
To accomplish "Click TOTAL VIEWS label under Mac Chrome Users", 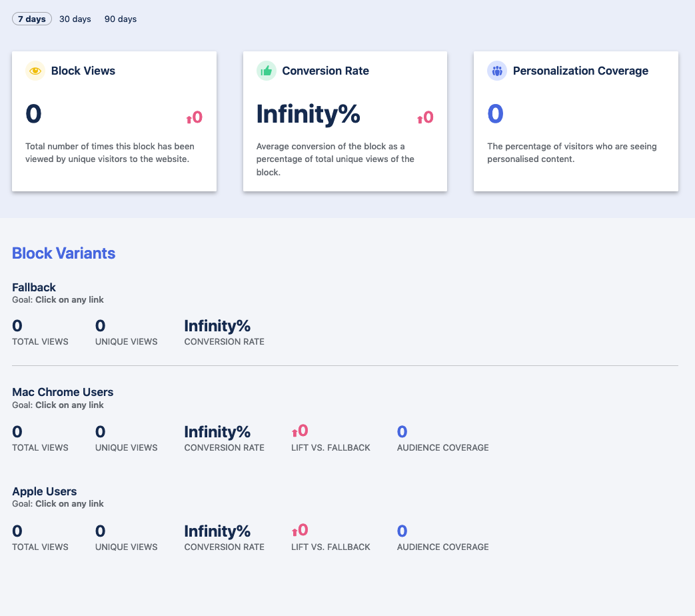I will (40, 447).
